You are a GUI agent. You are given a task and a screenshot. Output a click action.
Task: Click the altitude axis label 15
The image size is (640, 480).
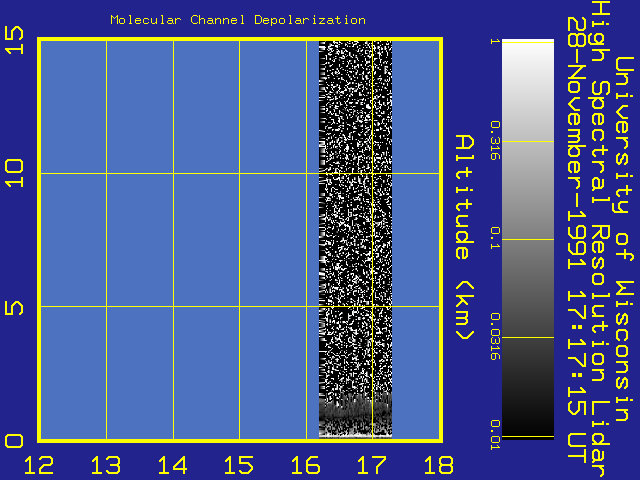click(x=14, y=40)
